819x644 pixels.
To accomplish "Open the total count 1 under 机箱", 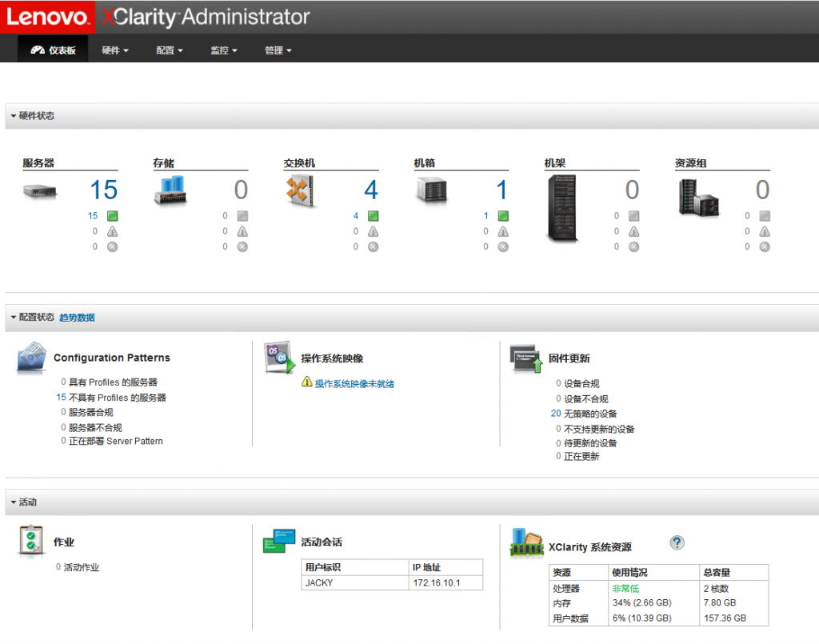I will [x=502, y=190].
